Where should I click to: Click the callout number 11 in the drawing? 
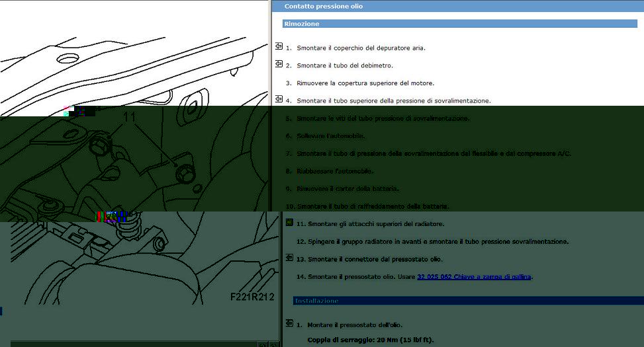point(129,117)
